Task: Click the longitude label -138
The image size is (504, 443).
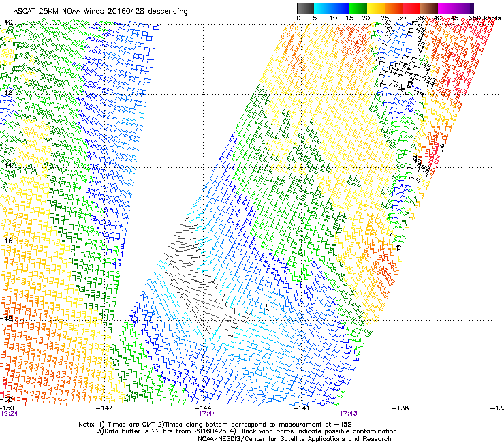Action: pyautogui.click(x=400, y=408)
